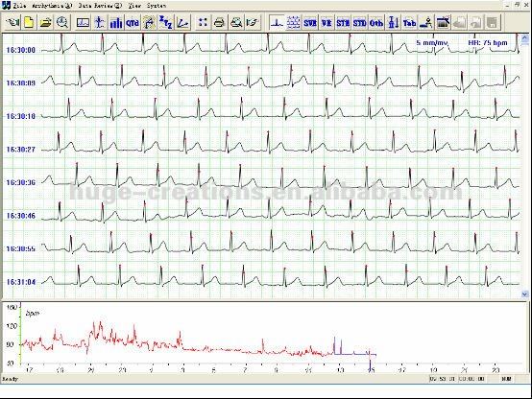Select the single beat waveform icon
The image size is (532, 399).
click(x=277, y=22)
